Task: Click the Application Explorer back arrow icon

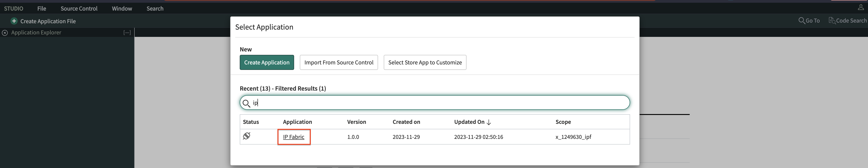Action: pos(5,33)
